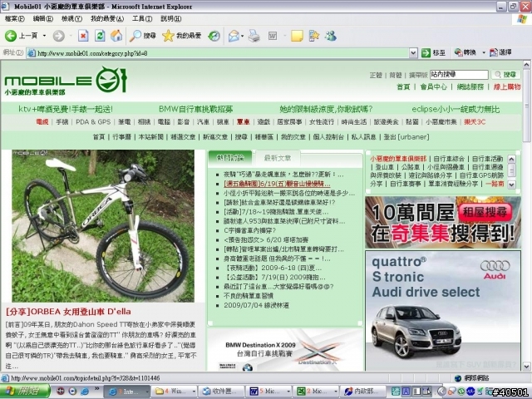Print the page using the printer icon
532x399 pixels.
[x=254, y=36]
